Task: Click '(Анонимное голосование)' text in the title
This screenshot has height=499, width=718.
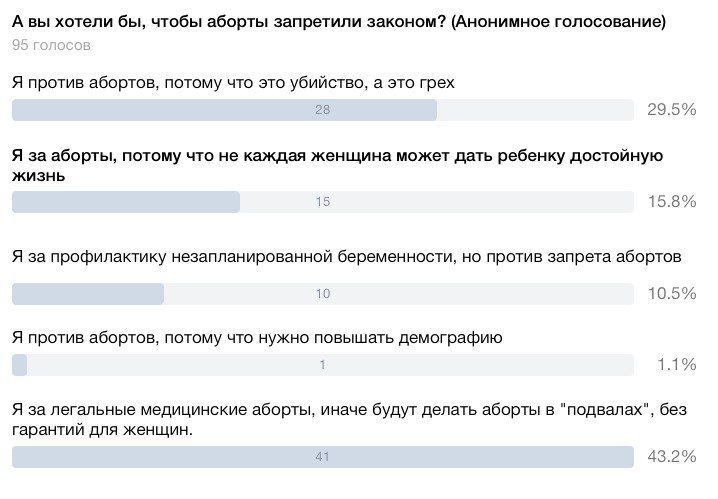Action: pos(558,22)
